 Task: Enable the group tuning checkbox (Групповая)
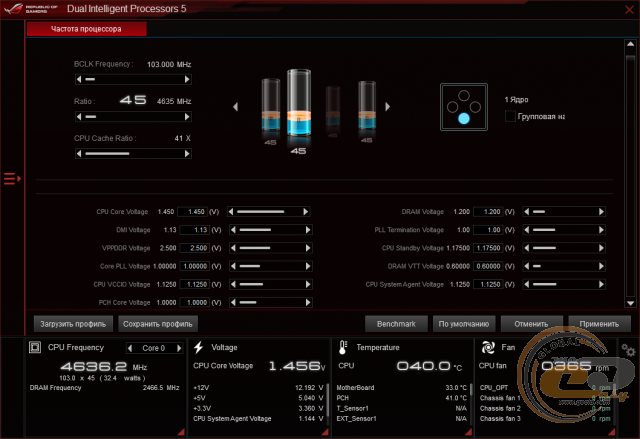point(510,116)
